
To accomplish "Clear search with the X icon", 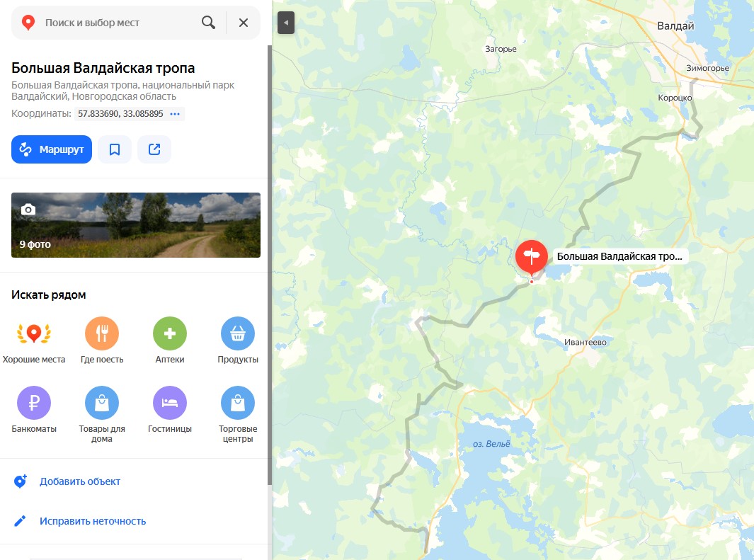I will point(244,23).
